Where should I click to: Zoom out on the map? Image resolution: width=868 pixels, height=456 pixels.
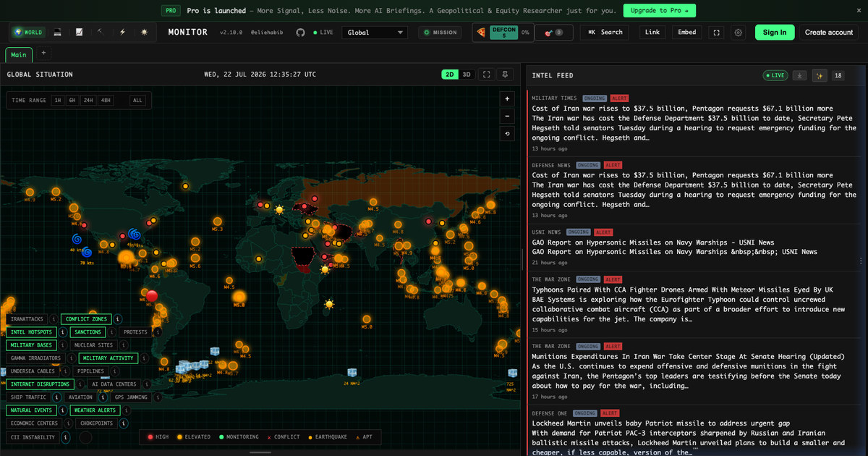point(507,116)
